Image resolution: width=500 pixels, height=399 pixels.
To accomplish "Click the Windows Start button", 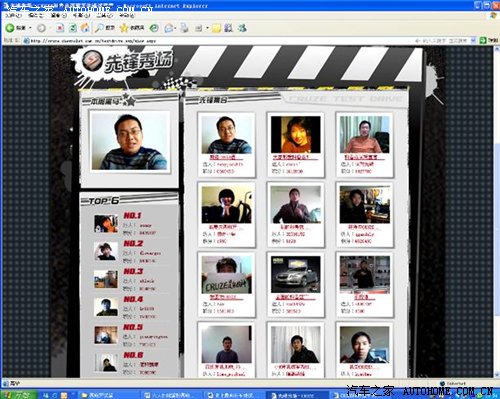I will 18,395.
